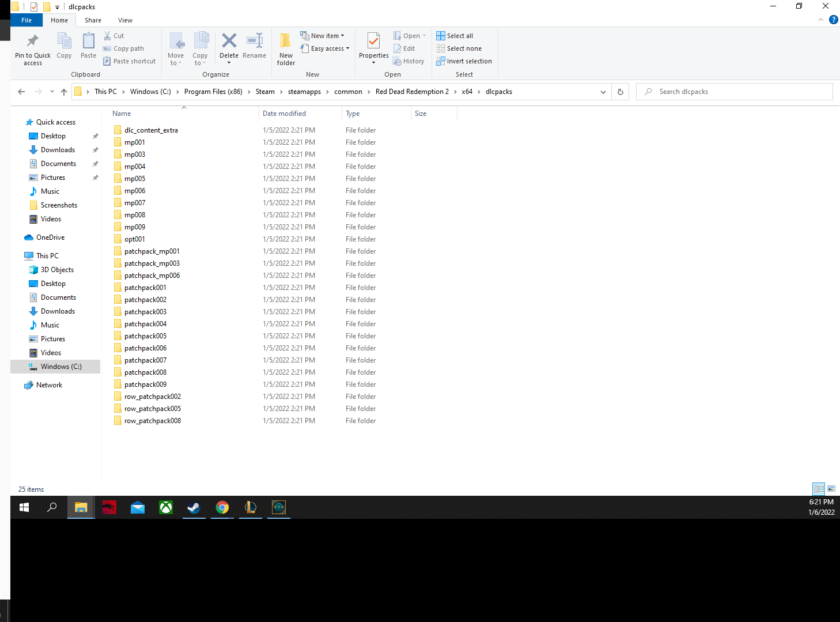Open the Share ribbon tab

pyautogui.click(x=93, y=20)
